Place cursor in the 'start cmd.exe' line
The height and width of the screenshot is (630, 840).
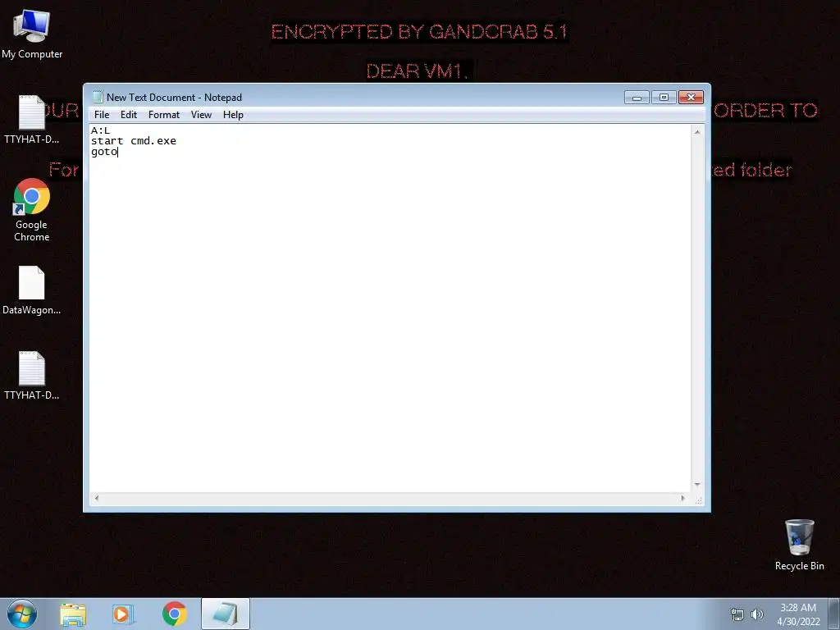click(x=134, y=141)
